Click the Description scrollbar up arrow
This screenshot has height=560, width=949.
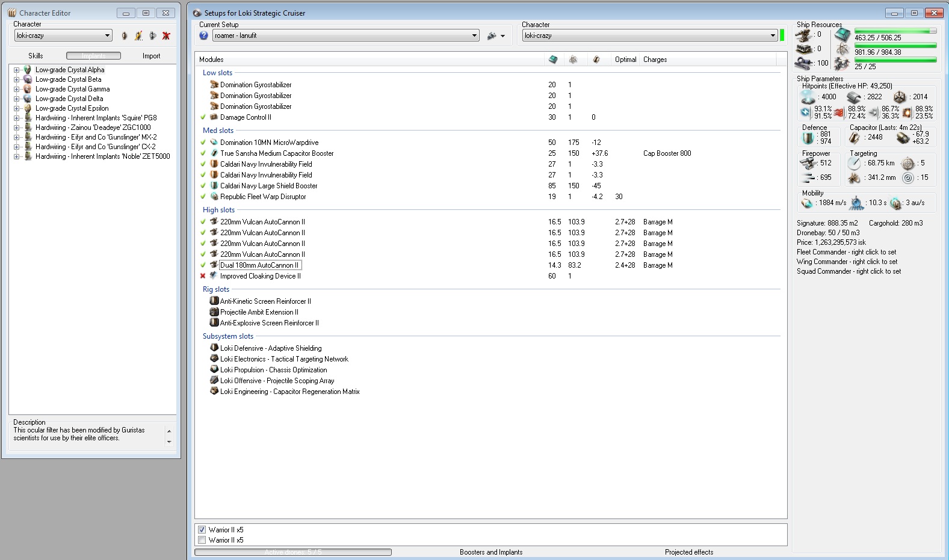pos(169,431)
